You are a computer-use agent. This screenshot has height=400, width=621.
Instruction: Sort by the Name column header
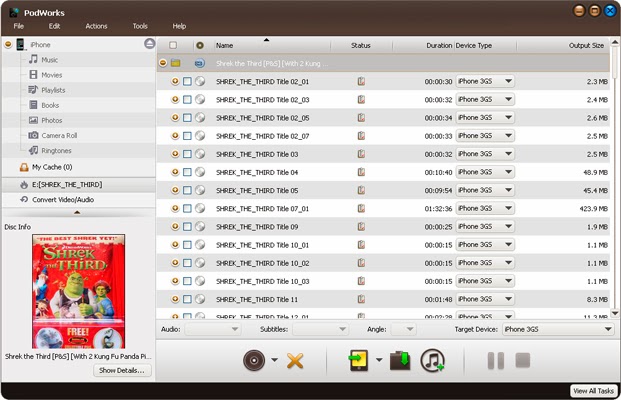click(272, 45)
